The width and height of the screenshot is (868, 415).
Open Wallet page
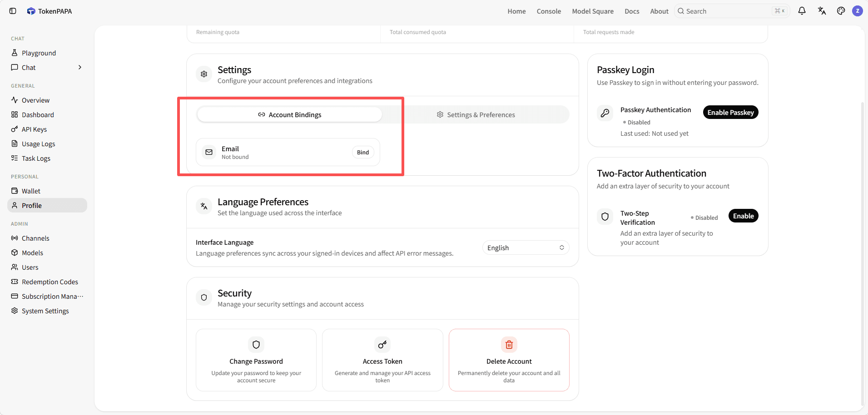[47, 191]
